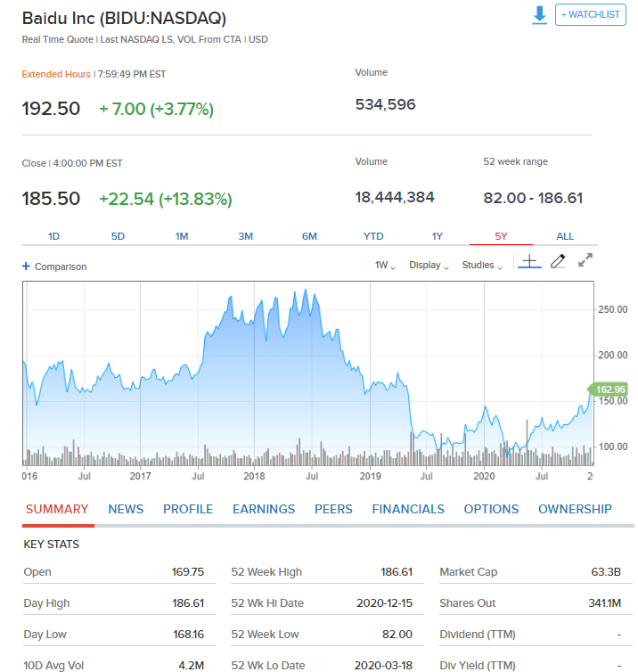This screenshot has height=672, width=638.
Task: Add Baidu to the watchlist
Action: [590, 15]
